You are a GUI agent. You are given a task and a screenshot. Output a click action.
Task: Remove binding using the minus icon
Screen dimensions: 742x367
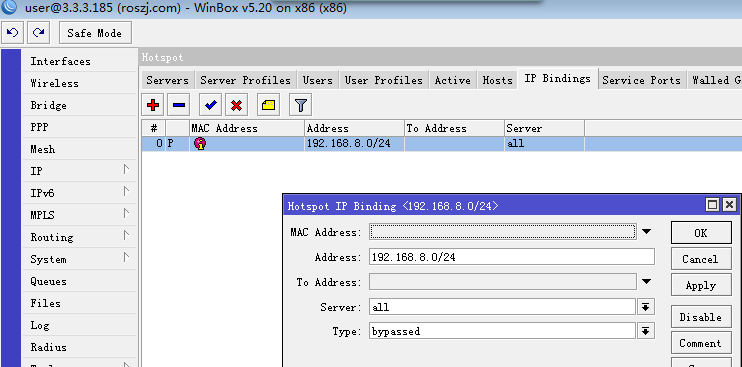[x=179, y=105]
